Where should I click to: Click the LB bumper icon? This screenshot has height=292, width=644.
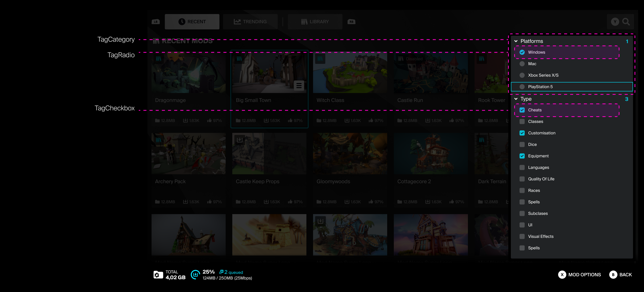[x=156, y=22]
